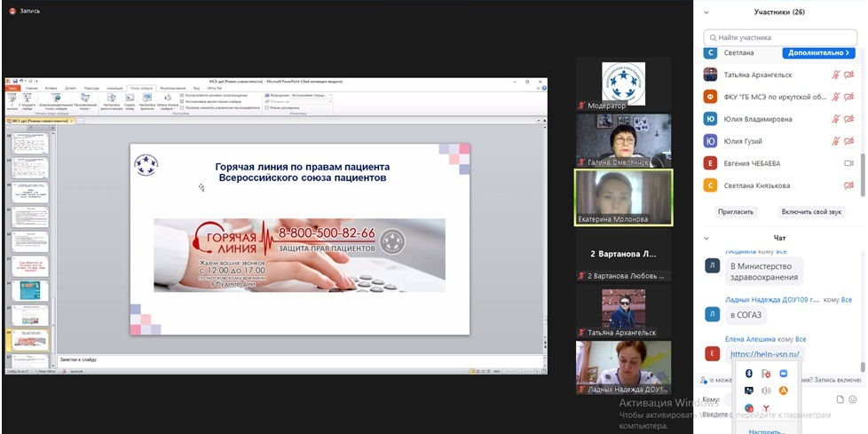Screen dimensions: 868x434
Task: Click hotline number 8-800-500-82-66 on slide
Action: 326,233
